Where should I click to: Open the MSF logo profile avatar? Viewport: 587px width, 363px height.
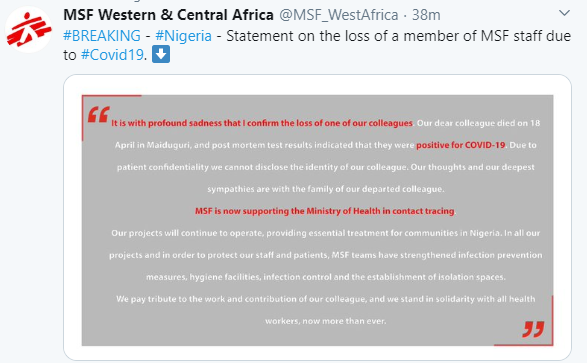coord(28,30)
